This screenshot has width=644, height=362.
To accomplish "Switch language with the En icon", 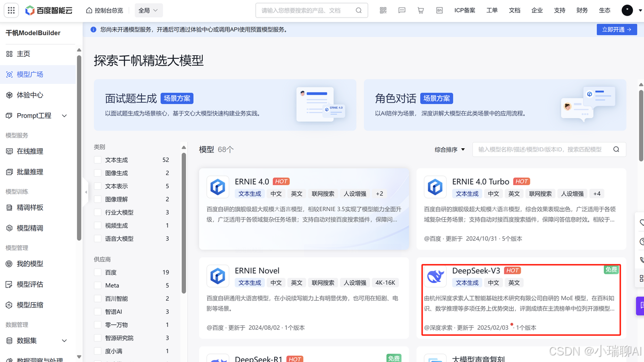I will [x=439, y=10].
